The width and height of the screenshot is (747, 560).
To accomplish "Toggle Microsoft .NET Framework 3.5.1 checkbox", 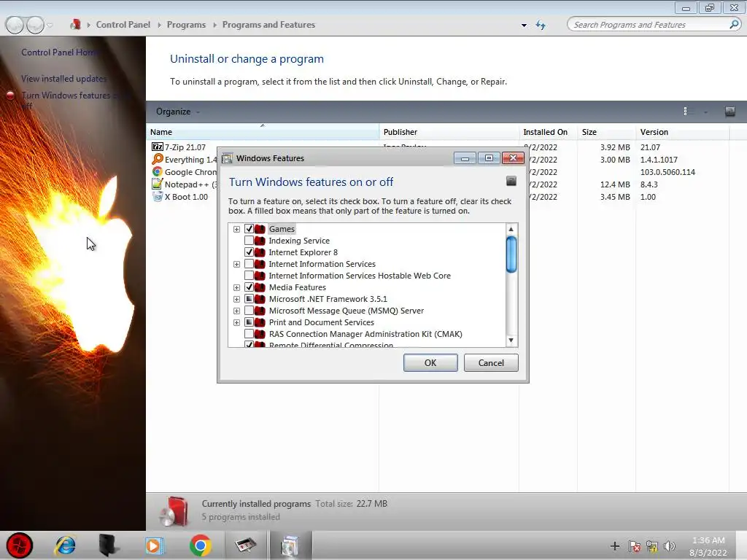I will [249, 298].
